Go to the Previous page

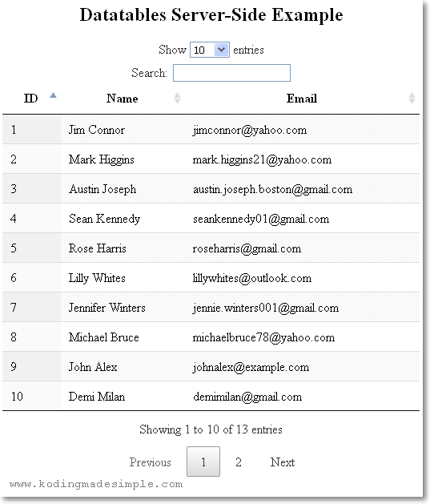(x=151, y=462)
